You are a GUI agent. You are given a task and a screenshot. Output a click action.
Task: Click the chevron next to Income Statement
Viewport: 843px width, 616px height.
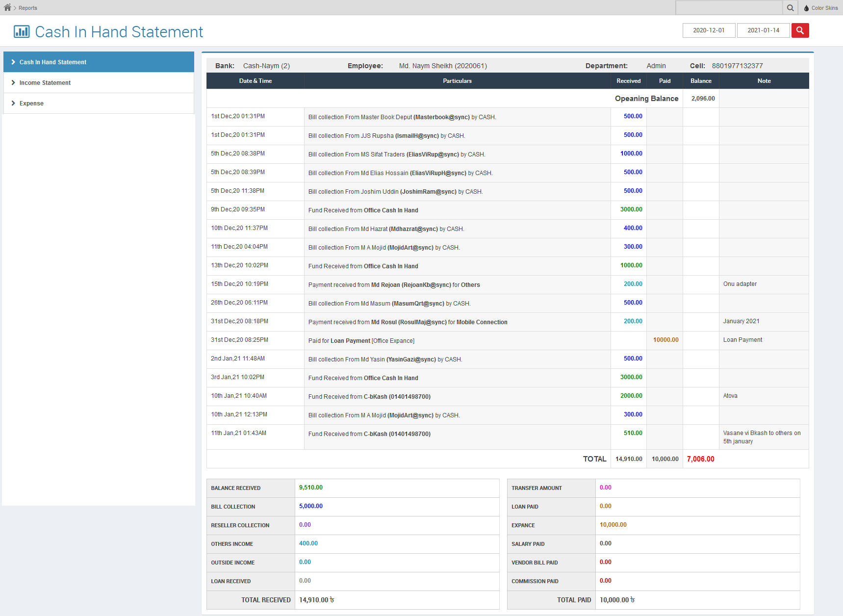tap(13, 83)
